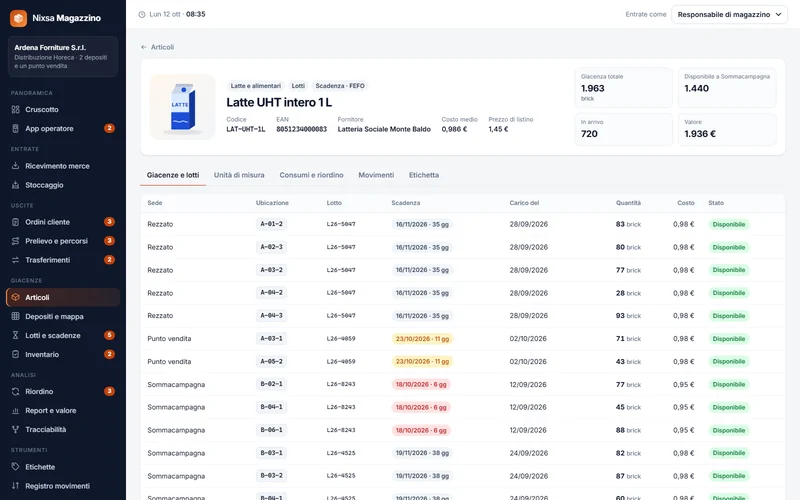Click badge 3 on Ordini cliente
This screenshot has width=800, height=500.
tap(109, 221)
